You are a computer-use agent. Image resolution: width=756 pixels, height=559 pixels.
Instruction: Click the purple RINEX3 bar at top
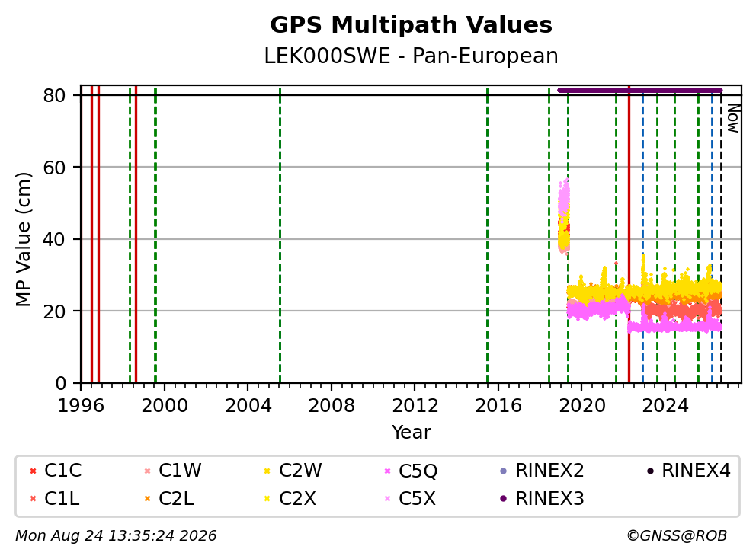coord(640,90)
